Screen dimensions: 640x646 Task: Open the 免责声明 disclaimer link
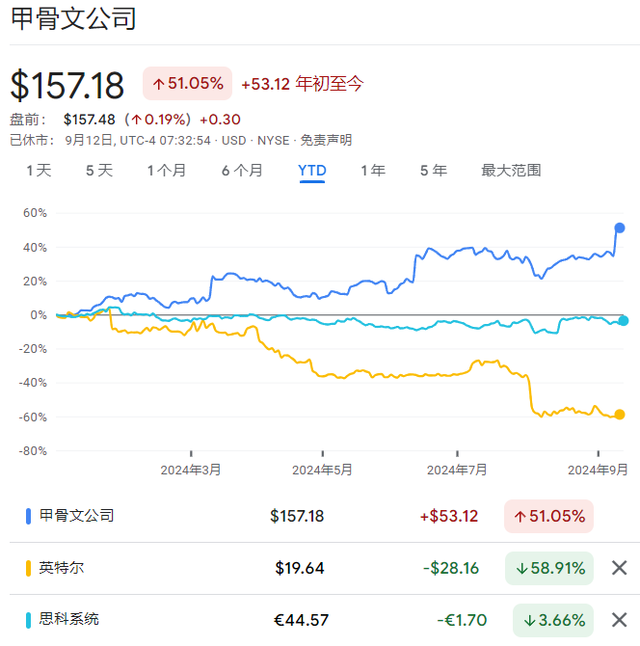[326, 140]
